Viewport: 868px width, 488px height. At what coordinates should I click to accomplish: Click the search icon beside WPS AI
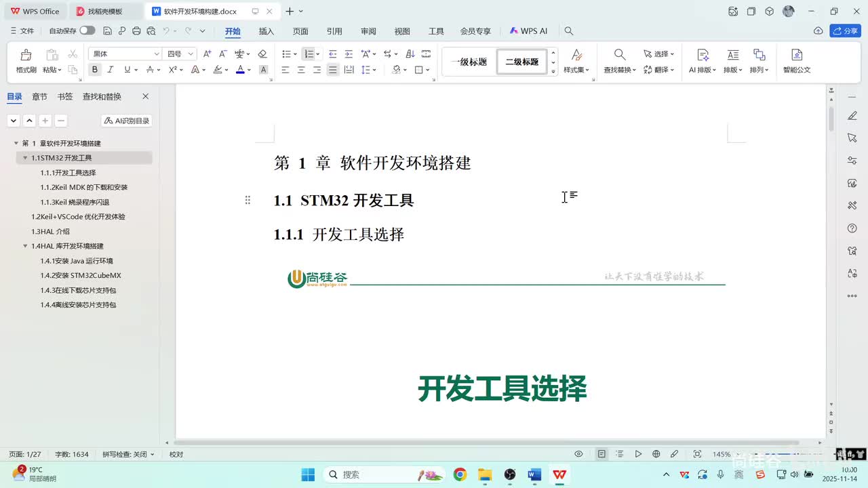569,31
